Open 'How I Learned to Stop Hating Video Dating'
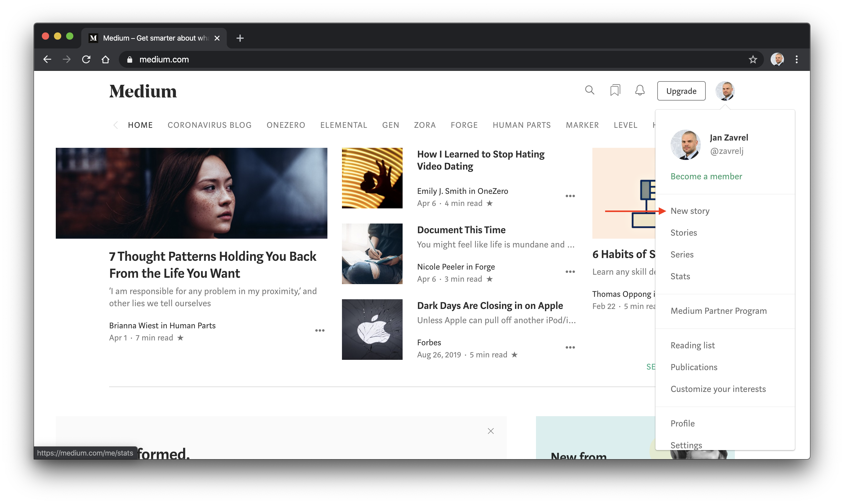This screenshot has width=844, height=504. 481,160
